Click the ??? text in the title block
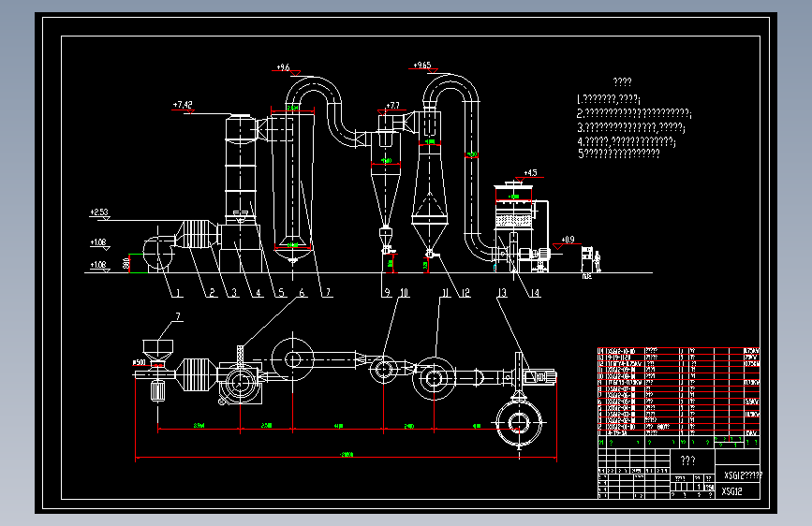Image resolution: width=812 pixels, height=526 pixels. point(687,460)
